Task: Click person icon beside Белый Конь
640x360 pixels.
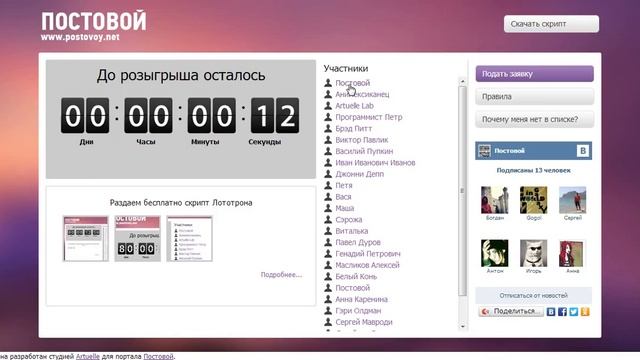Action: (328, 276)
